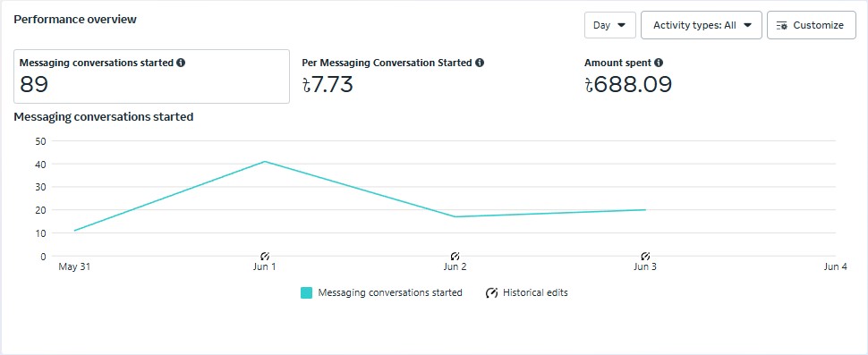Click the Jun 3 data point on chart
The image size is (868, 355).
[x=645, y=209]
